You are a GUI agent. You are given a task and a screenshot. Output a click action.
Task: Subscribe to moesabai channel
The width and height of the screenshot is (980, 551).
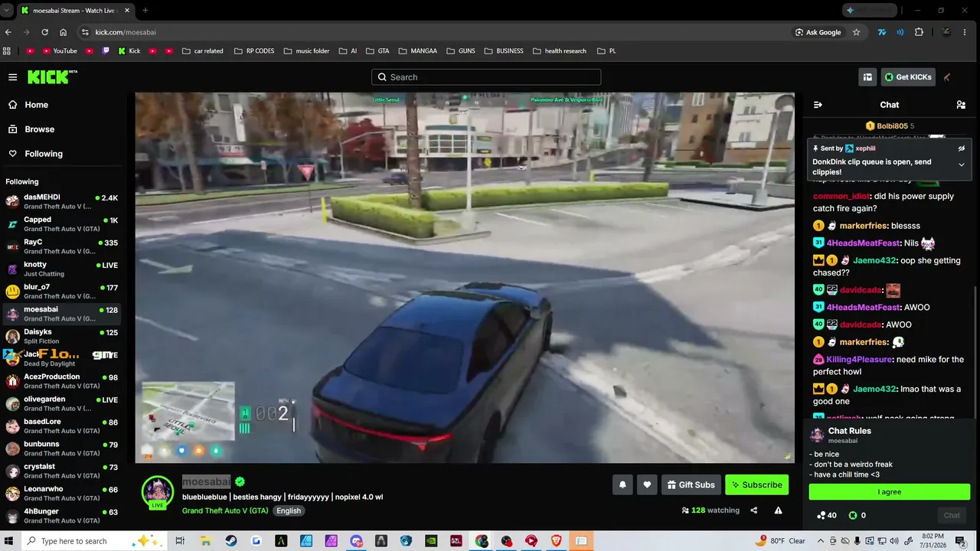pyautogui.click(x=756, y=484)
